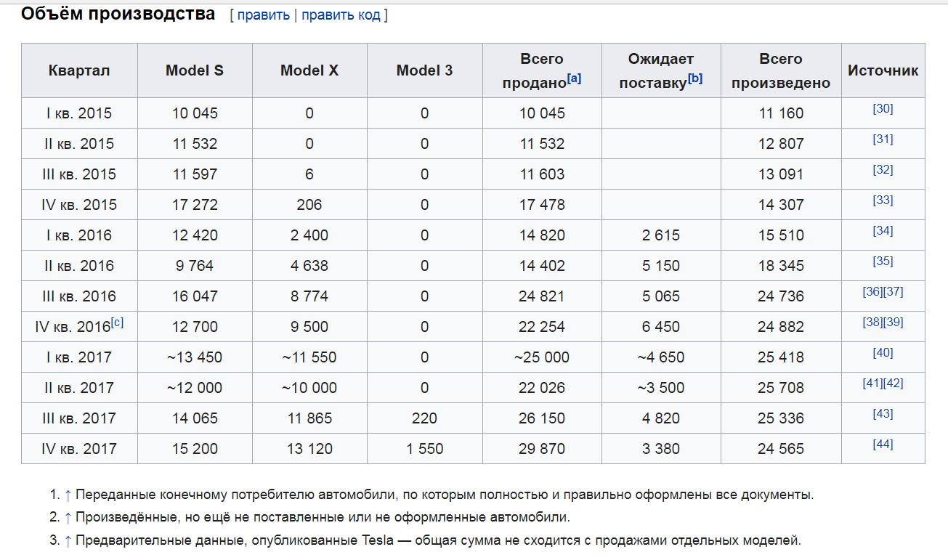This screenshot has height=560, width=948.
Task: Select the Model S value "15 200"
Action: click(x=195, y=449)
